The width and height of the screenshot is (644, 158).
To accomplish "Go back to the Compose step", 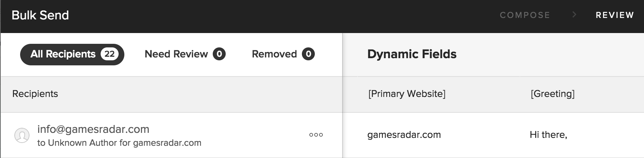I will tap(525, 15).
